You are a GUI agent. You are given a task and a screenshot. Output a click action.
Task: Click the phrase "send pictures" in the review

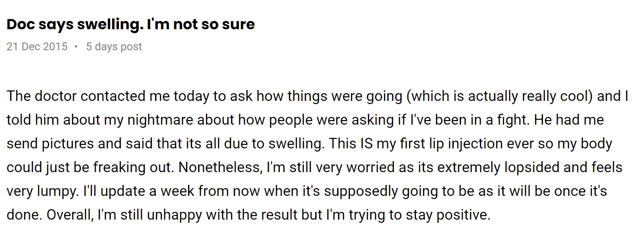click(x=51, y=144)
